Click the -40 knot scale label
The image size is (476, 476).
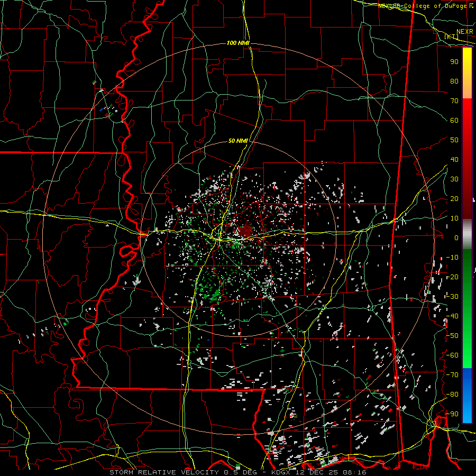coord(452,316)
